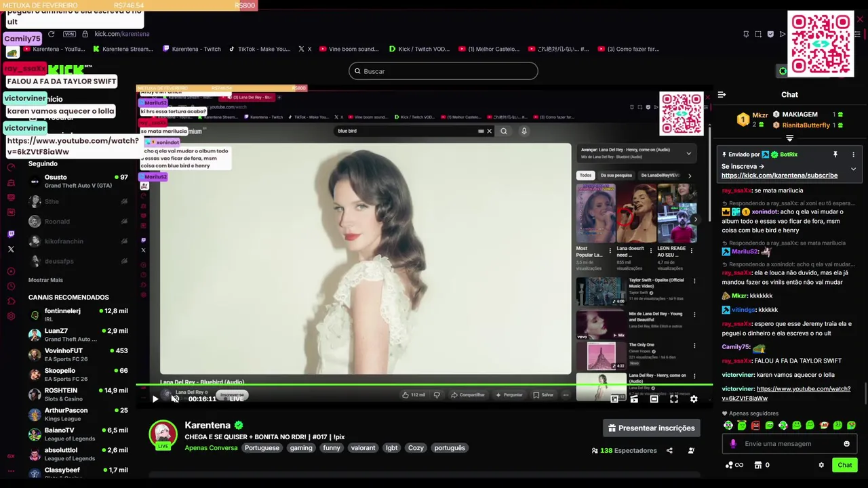Viewport: 868px width, 488px height.
Task: Click the 138 Espectadores viewer count
Action: (x=624, y=451)
